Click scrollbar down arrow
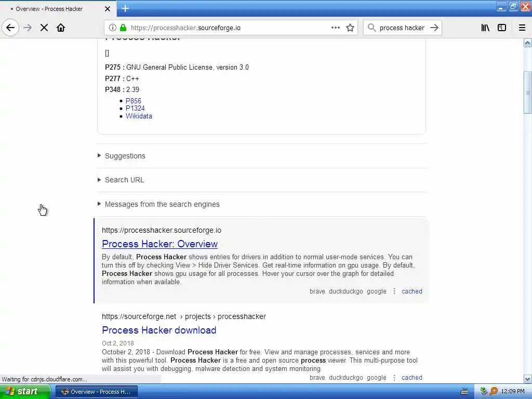The width and height of the screenshot is (532, 399). (x=528, y=379)
